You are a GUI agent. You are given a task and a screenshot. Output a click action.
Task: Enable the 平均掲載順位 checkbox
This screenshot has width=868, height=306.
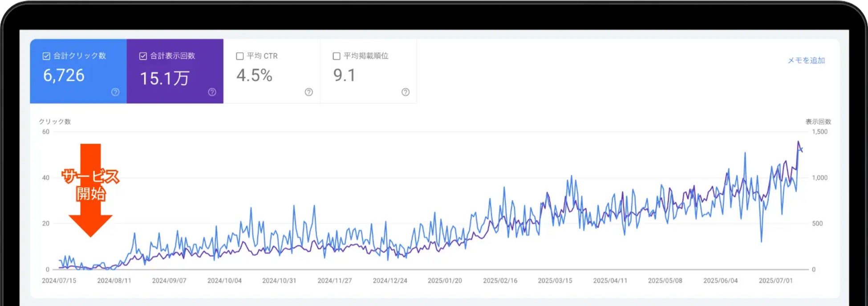click(337, 56)
